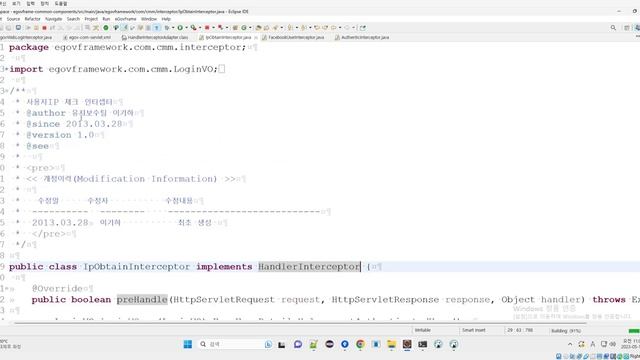Open File Explorer from the taskbar
Viewport: 640px width, 360px height.
391,344
